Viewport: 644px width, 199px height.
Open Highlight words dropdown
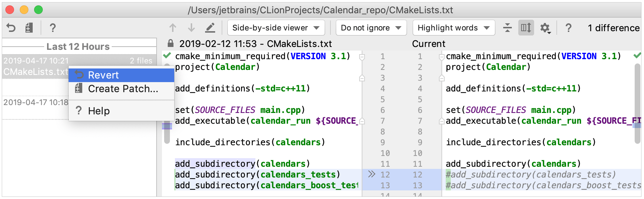pyautogui.click(x=454, y=28)
